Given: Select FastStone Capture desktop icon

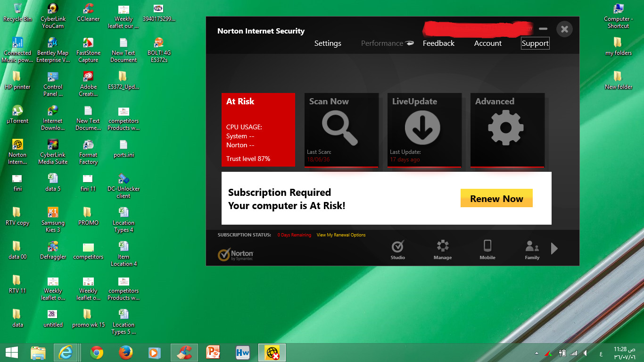Looking at the screenshot, I should point(88,50).
